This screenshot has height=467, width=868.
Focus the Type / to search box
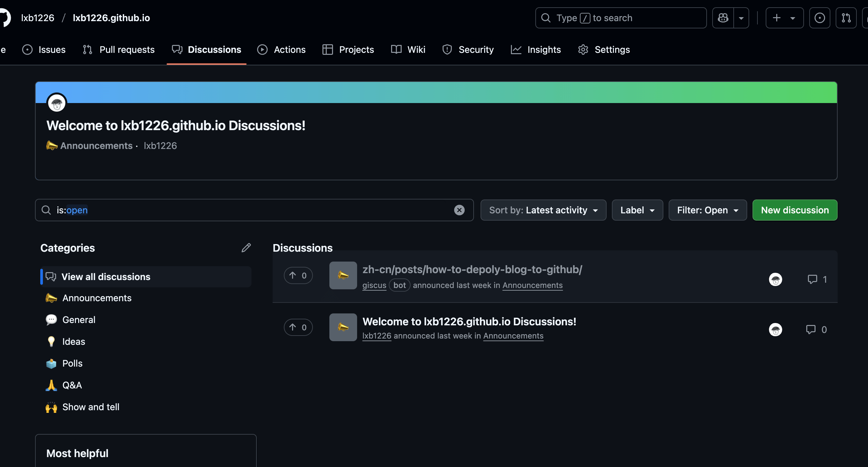click(621, 18)
